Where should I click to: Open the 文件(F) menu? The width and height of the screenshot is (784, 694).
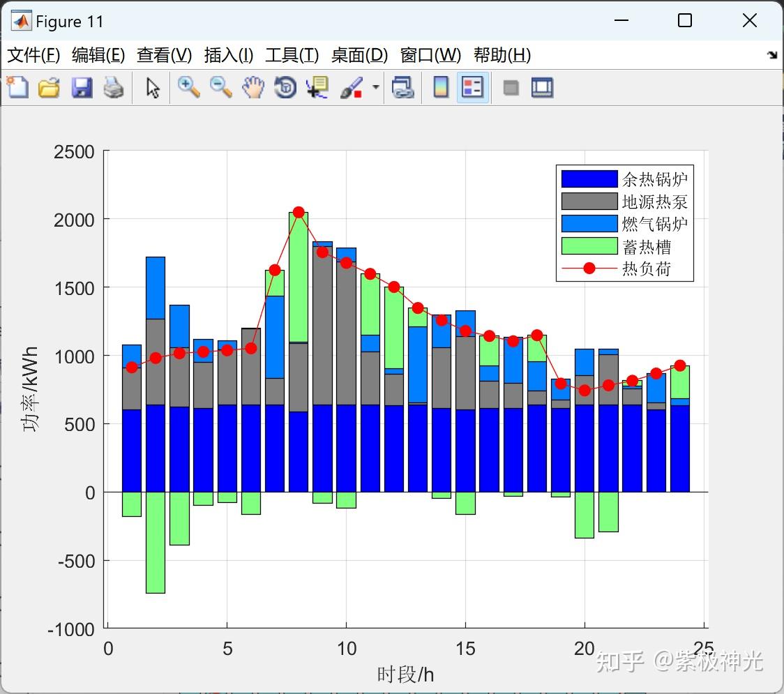click(x=33, y=55)
